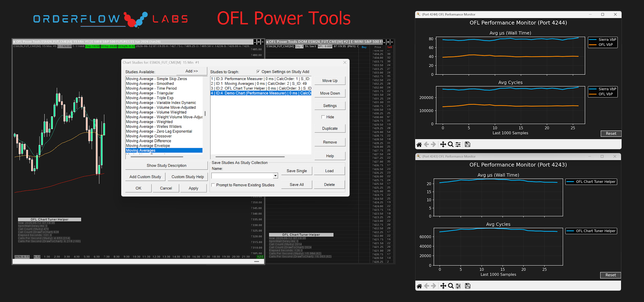Viewport: 644px width, 302px height.
Task: Click Save figure icon in Port 4244 monitor
Action: pos(468,145)
